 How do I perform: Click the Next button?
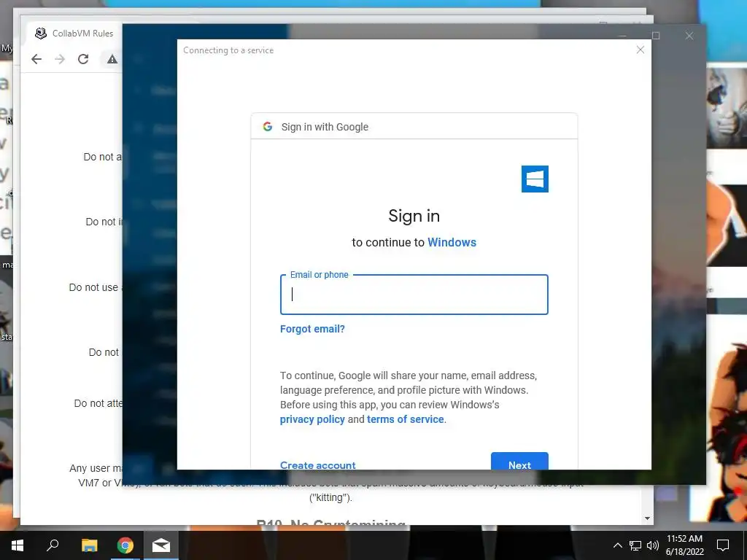coord(519,461)
